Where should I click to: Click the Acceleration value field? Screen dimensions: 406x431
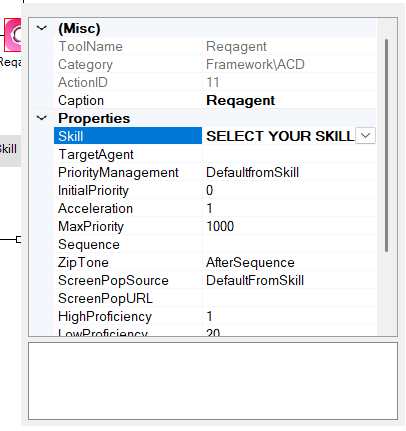pos(289,208)
